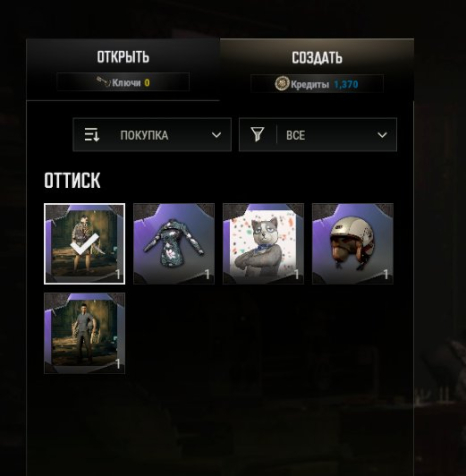Select the man in grey shirt item

pos(85,333)
